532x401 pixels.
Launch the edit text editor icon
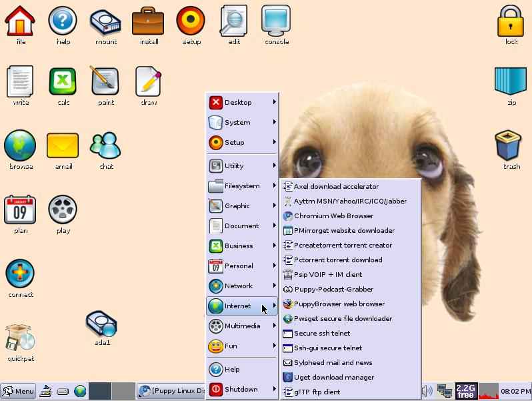click(x=234, y=21)
